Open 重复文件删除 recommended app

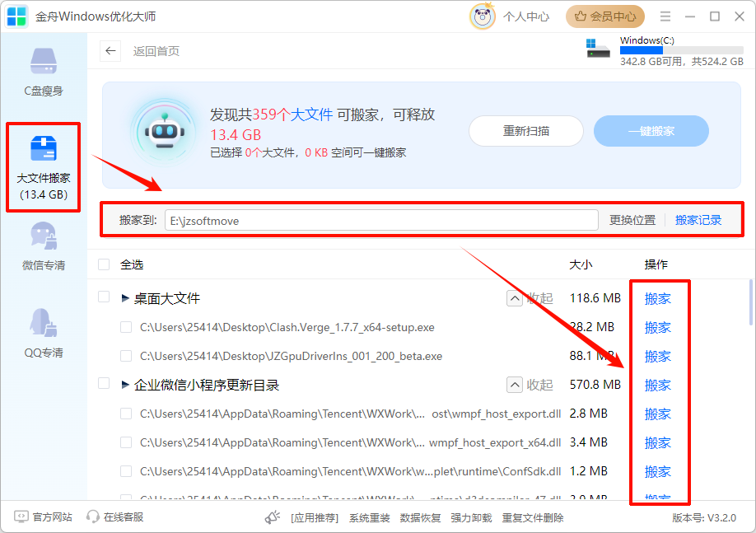533,517
